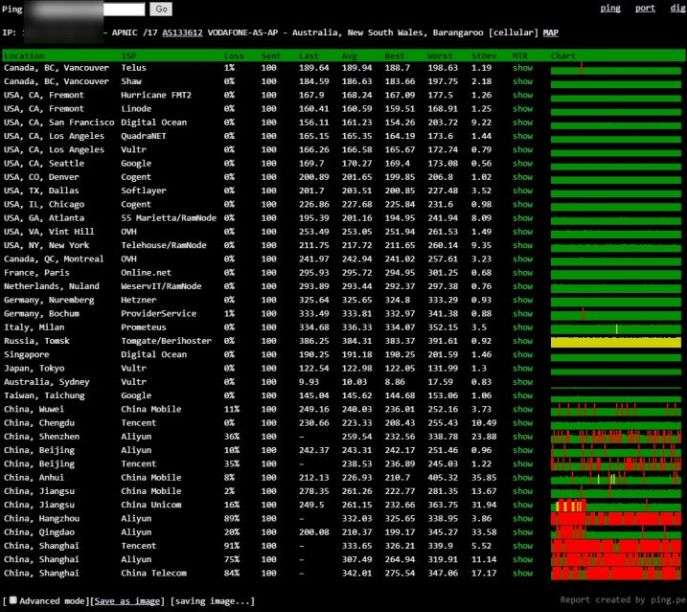Select "VODAFONE-AS-AP" text in IP line
Screen dimensions: 687x612
[x=243, y=32]
